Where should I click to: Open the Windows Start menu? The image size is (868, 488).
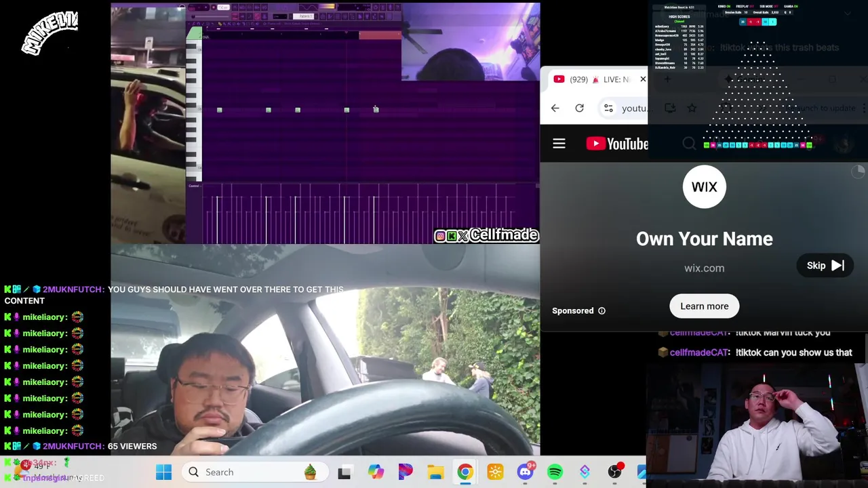[x=163, y=472]
